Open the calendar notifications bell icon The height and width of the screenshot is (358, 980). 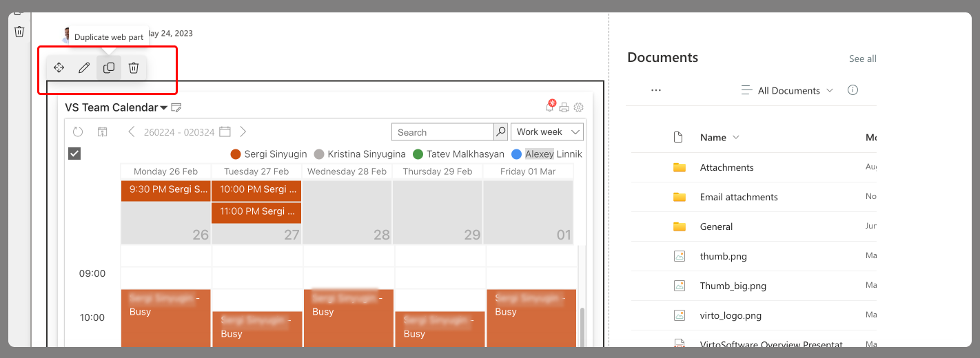(x=550, y=106)
